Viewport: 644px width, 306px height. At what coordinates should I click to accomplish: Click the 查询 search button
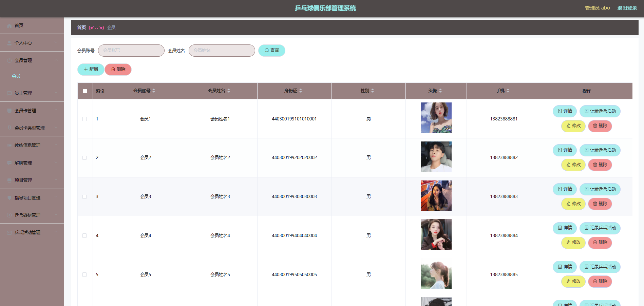click(272, 51)
